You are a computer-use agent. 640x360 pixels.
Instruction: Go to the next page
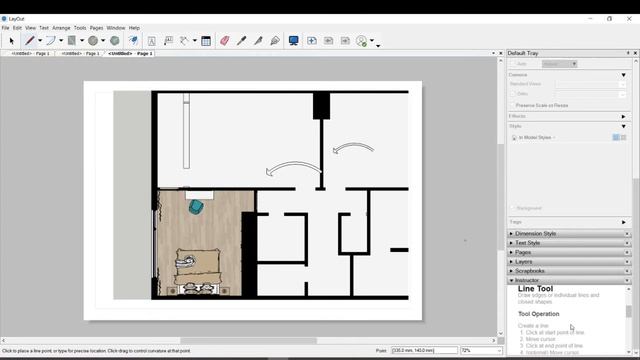tap(345, 40)
